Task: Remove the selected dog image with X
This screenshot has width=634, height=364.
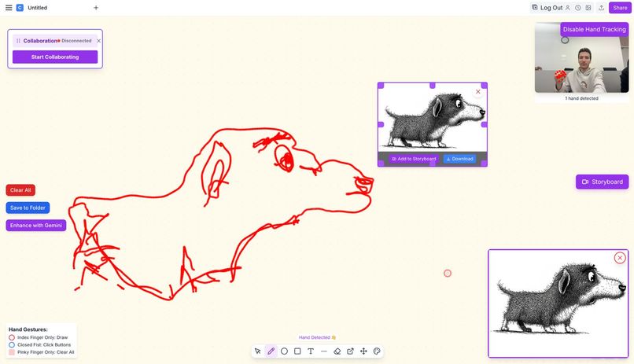Action: pyautogui.click(x=478, y=92)
